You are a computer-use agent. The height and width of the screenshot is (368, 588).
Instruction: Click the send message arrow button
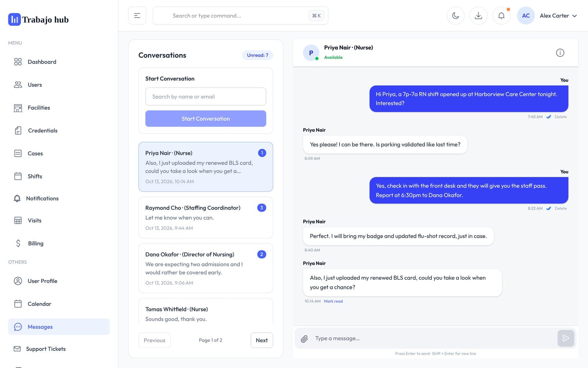566,338
